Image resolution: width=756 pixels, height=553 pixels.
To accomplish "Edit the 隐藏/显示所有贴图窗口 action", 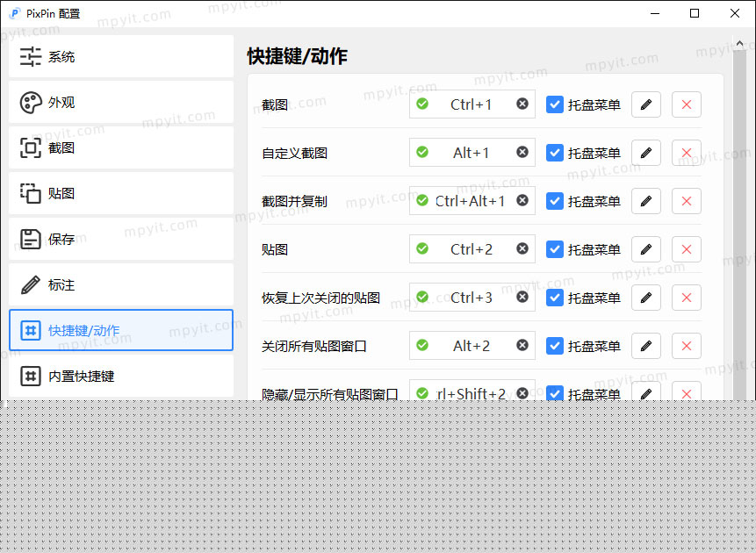I will tap(646, 392).
